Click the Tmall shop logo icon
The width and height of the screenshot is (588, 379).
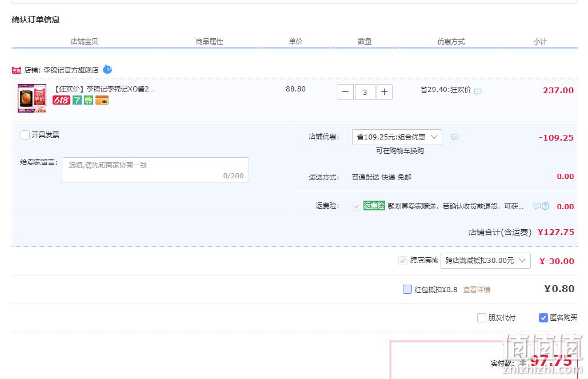coord(17,70)
